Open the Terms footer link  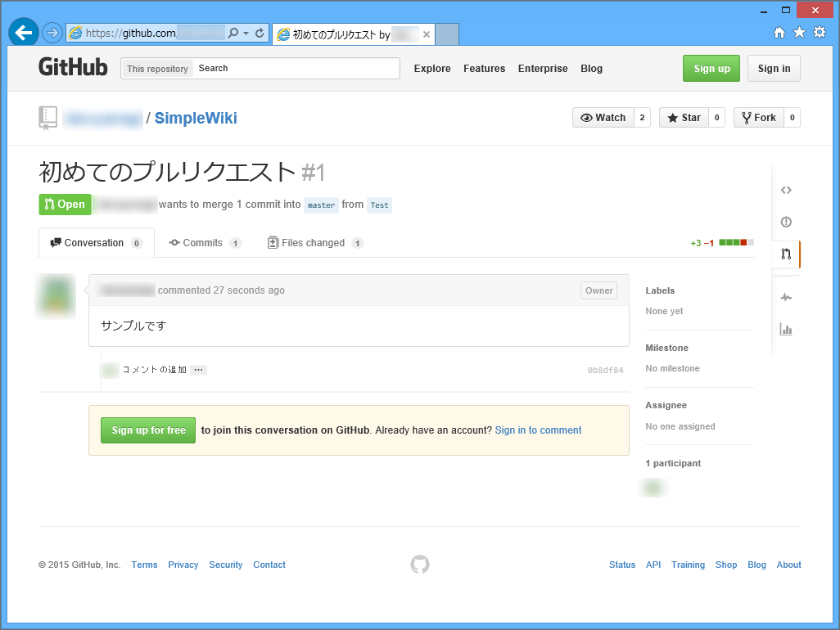[145, 565]
